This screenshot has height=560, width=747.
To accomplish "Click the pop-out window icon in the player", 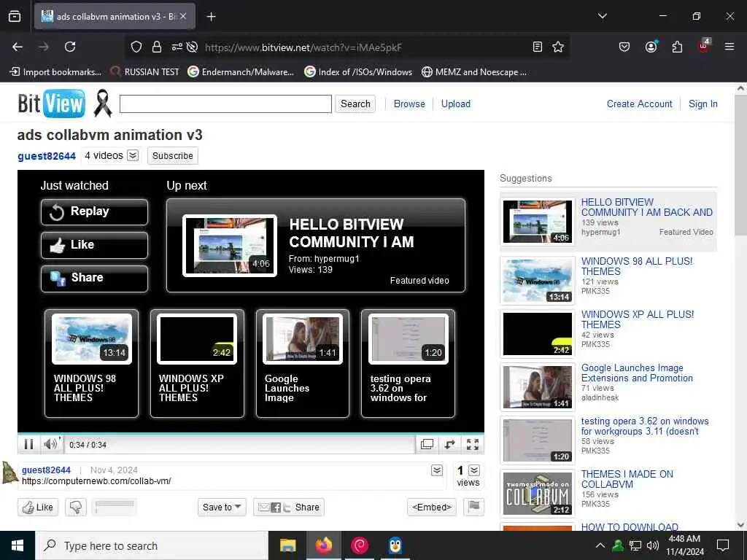I will [427, 444].
